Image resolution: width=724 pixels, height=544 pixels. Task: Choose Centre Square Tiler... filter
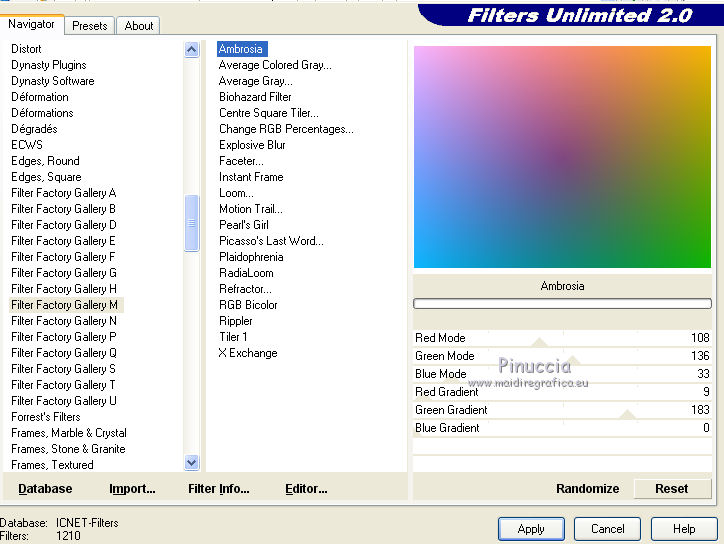269,113
